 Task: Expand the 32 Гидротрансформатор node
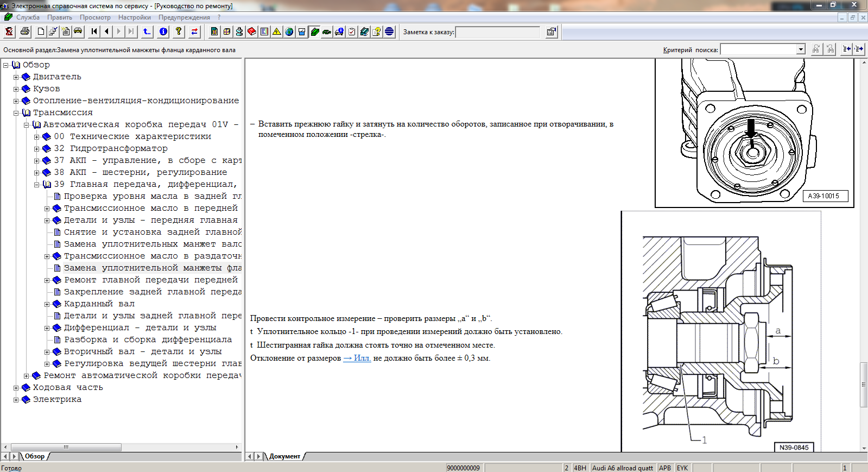pos(37,149)
